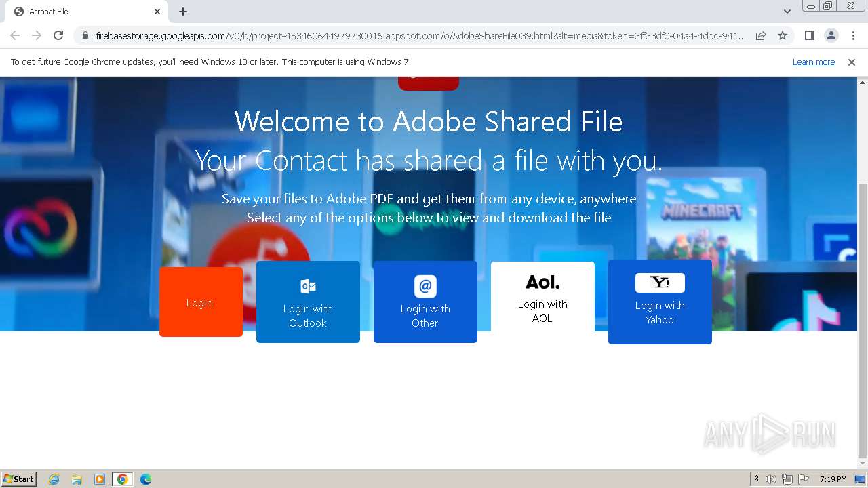Viewport: 868px width, 488px height.
Task: Launch Internet Explorer from taskbar
Action: (54, 479)
